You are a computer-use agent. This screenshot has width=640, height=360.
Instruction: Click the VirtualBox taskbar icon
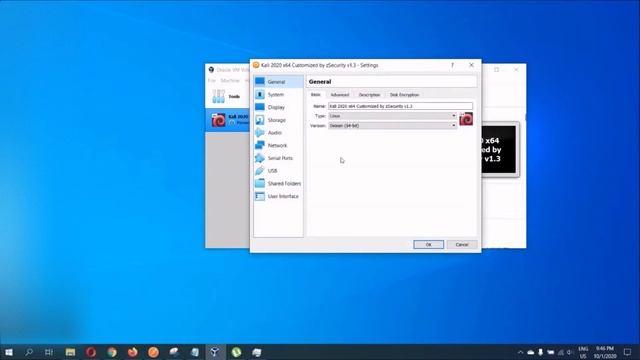click(x=215, y=352)
